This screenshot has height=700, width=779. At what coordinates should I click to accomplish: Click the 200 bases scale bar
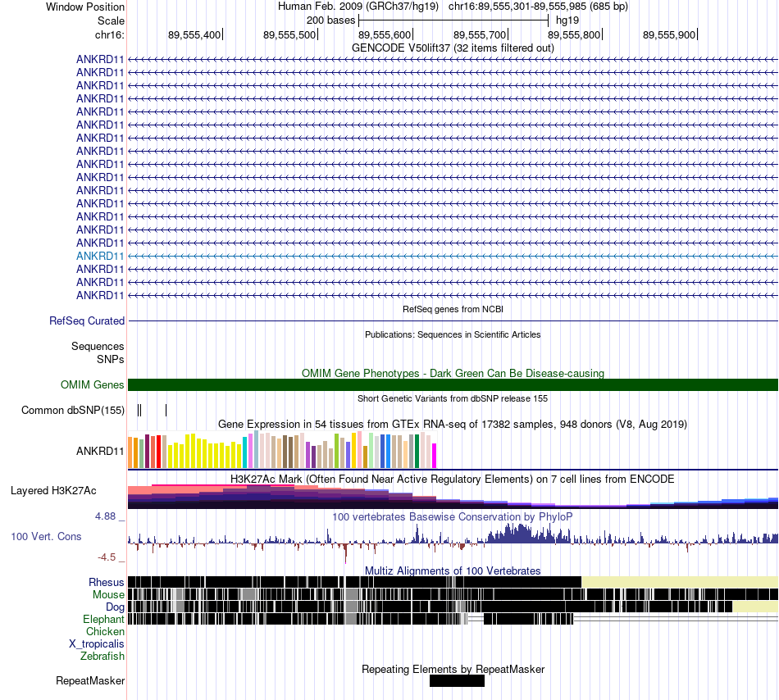[x=453, y=20]
